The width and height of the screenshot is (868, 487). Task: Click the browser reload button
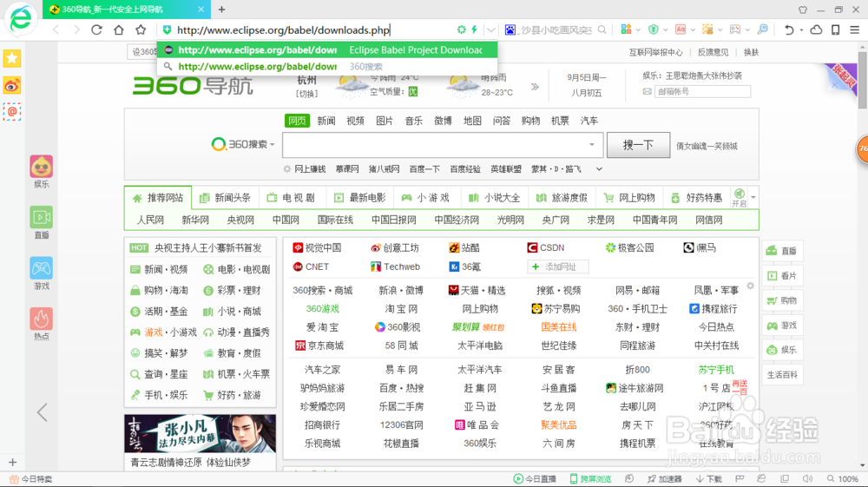97,30
